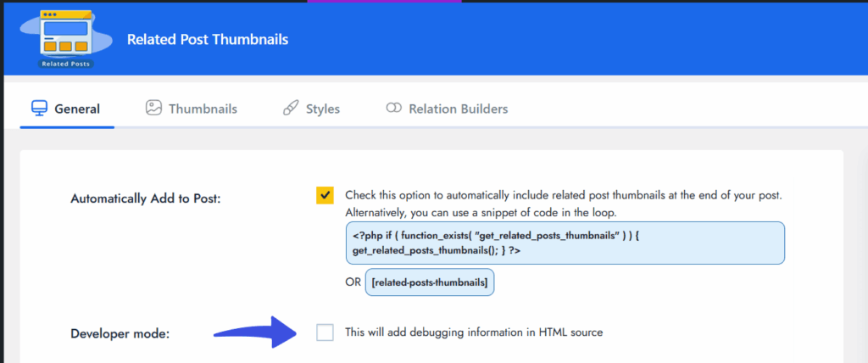
Task: Click the 'Developer mode:' label
Action: pyautogui.click(x=120, y=334)
